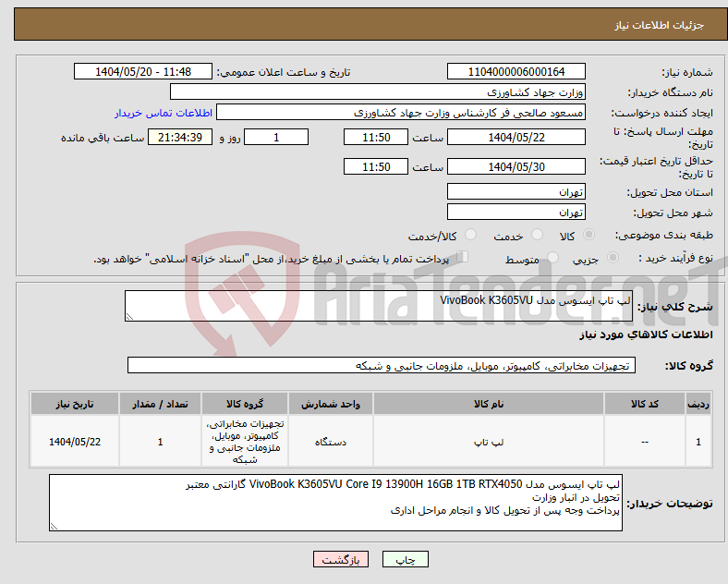728x584 pixels.
Task: Click the buyer name field وزارت جهاد کشاورزی
Action: [x=378, y=91]
